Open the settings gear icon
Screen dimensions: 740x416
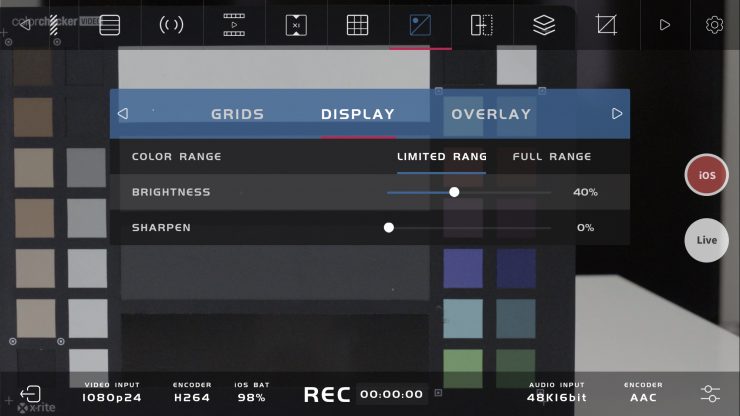tap(714, 25)
